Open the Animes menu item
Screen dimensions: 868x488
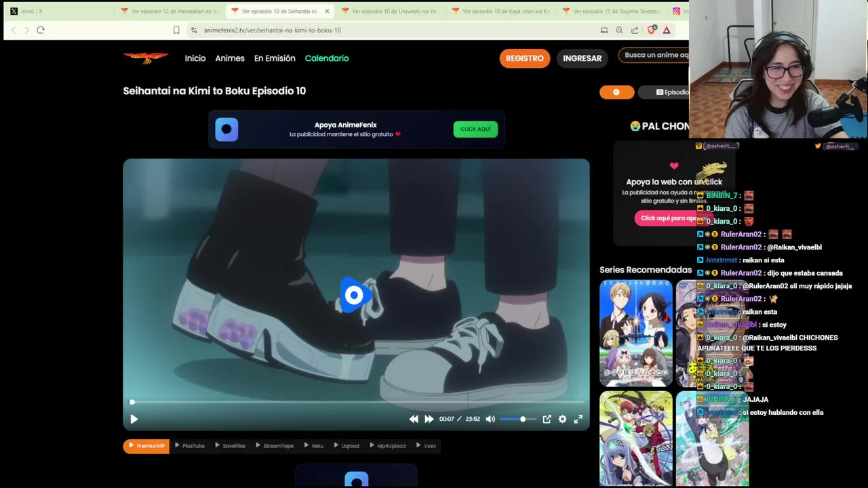[230, 58]
